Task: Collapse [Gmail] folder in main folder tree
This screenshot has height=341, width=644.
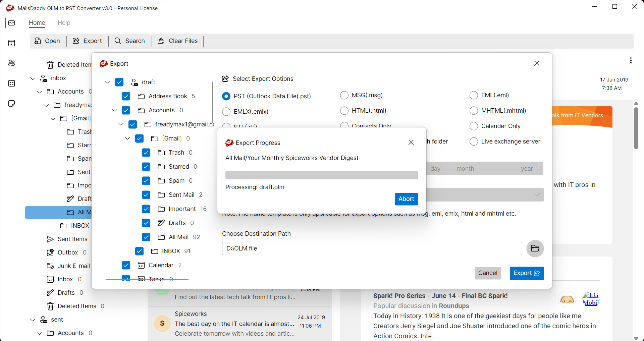Action: (x=53, y=118)
